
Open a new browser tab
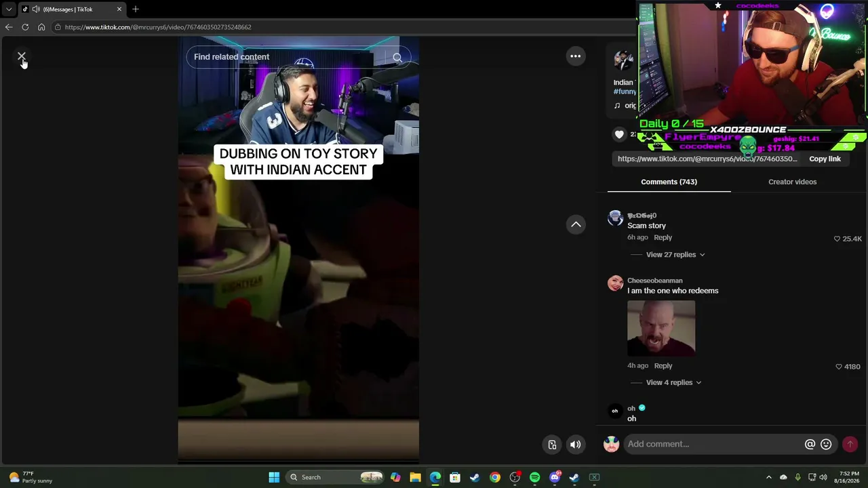(136, 9)
